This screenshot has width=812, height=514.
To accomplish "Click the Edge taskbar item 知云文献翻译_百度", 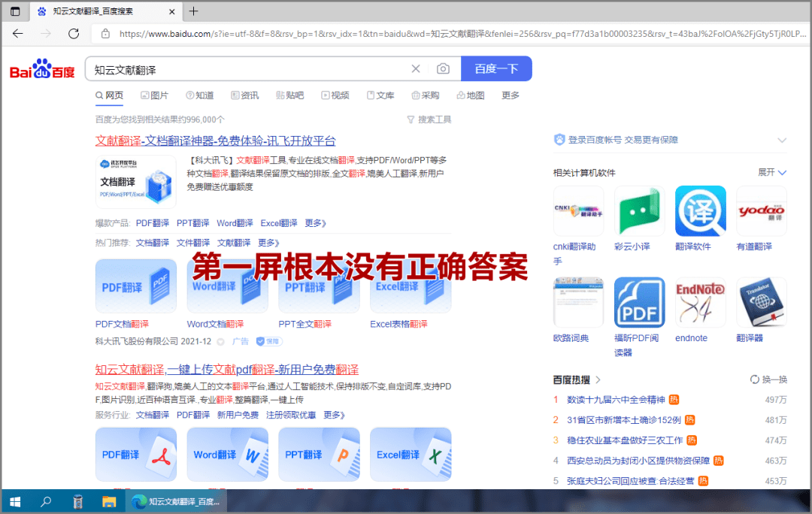I will pos(176,501).
